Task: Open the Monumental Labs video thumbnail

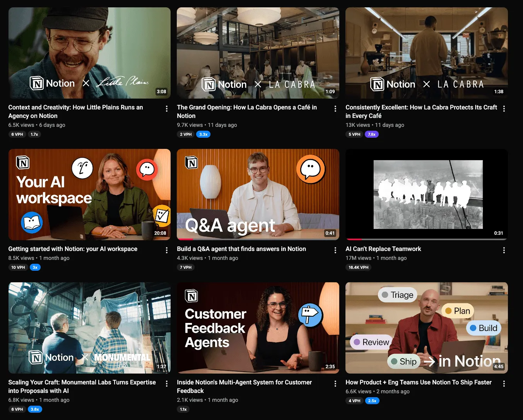Action: point(89,328)
